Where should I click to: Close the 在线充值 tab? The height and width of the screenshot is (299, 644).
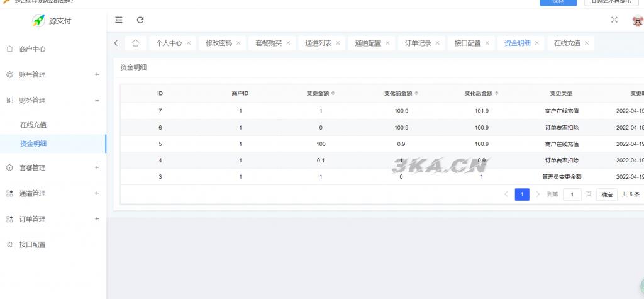587,43
